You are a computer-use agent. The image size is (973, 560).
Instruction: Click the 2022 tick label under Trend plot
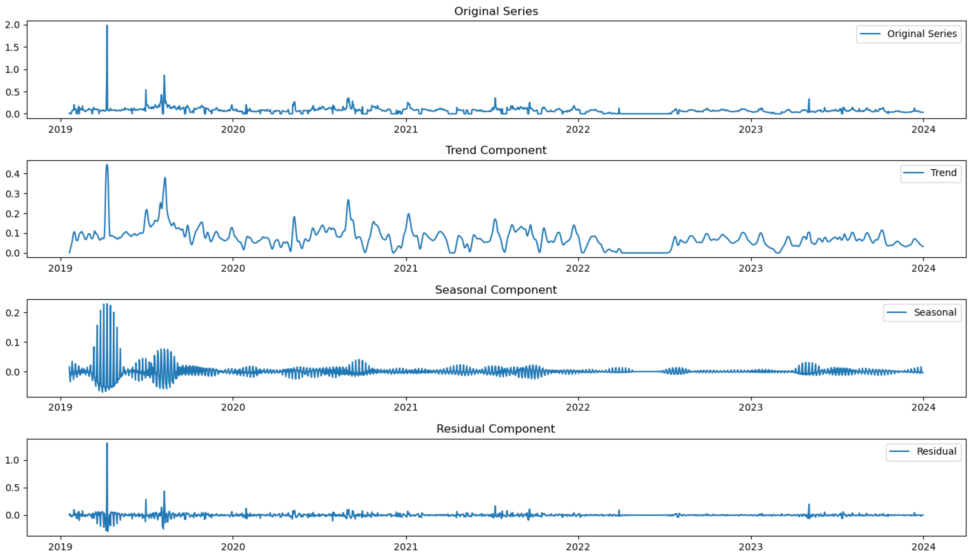tap(578, 268)
